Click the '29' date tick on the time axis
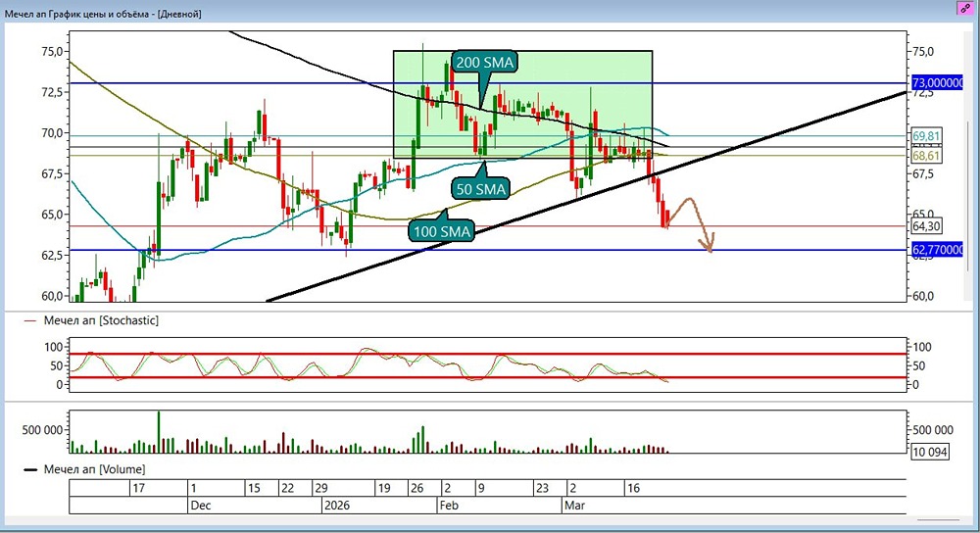This screenshot has width=980, height=533. pos(321,488)
